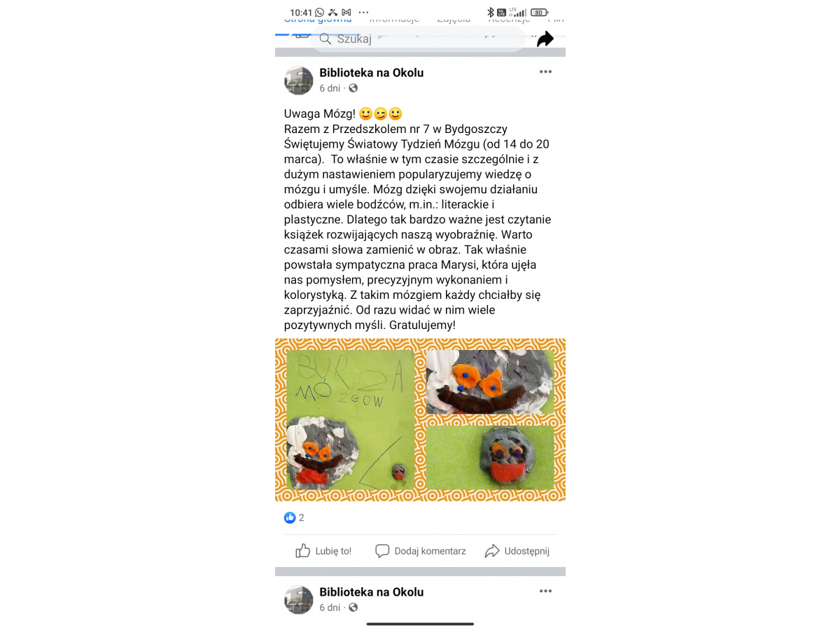Open the bottom-right clay brain photo
Screen dimensions: 840x630
pyautogui.click(x=490, y=458)
